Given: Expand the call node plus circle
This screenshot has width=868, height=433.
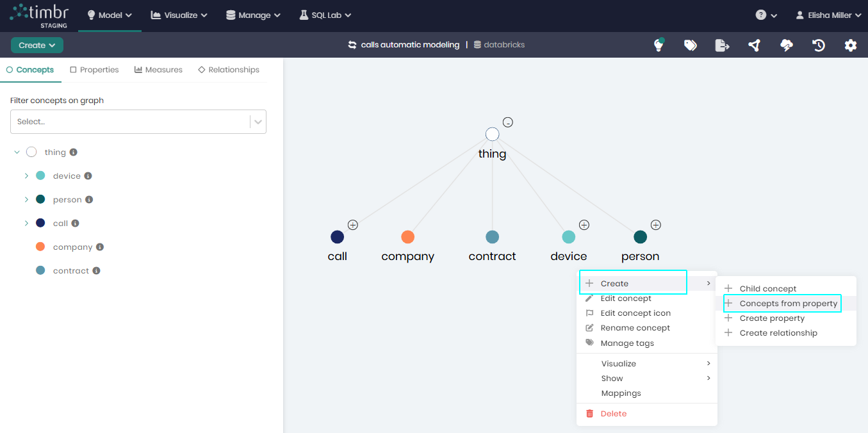Looking at the screenshot, I should point(352,225).
